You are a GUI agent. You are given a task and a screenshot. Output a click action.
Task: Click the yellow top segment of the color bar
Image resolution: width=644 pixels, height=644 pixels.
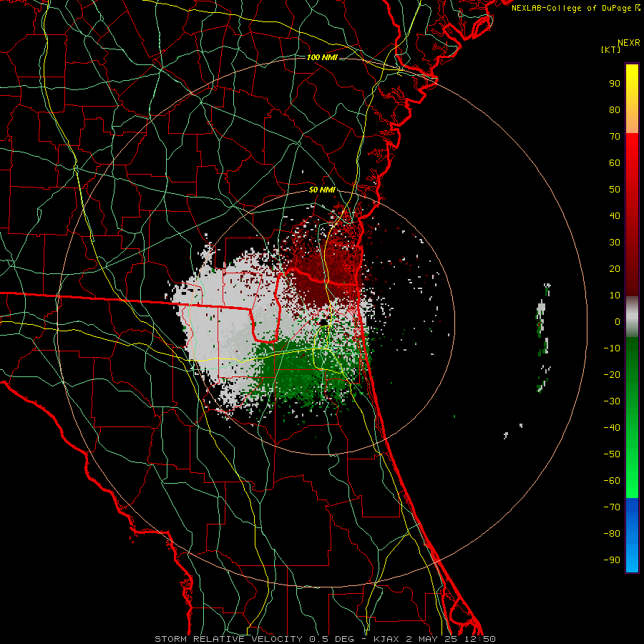[632, 99]
